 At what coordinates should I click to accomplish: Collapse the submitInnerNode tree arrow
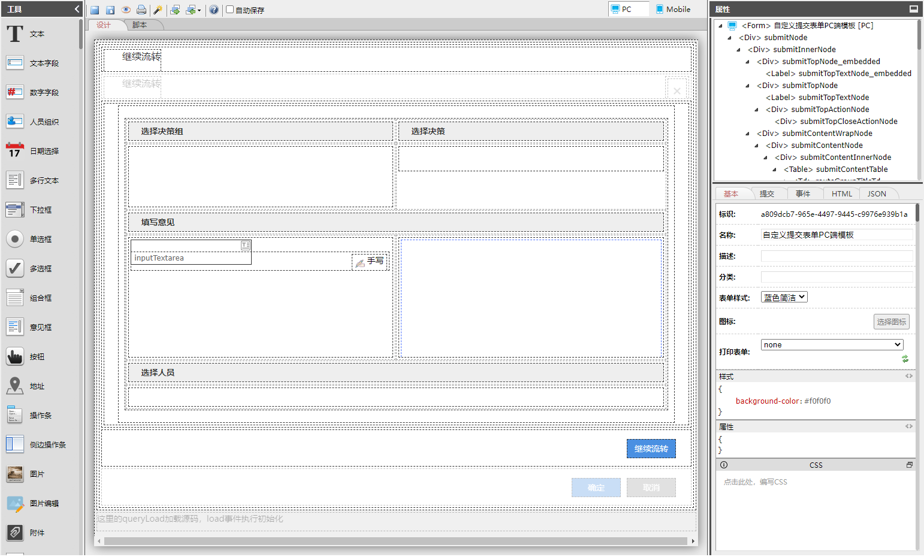point(738,50)
